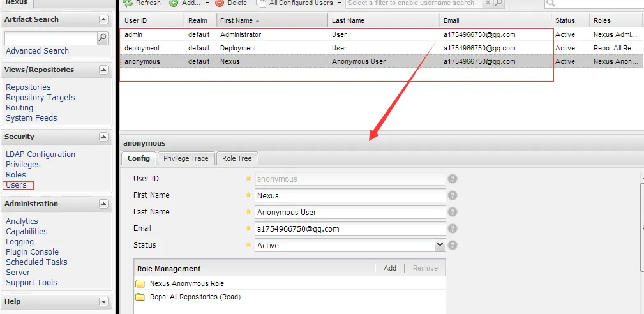Screen dimensions: 644x314
Task: Clear the username filter with X icon
Action: tap(487, 3)
